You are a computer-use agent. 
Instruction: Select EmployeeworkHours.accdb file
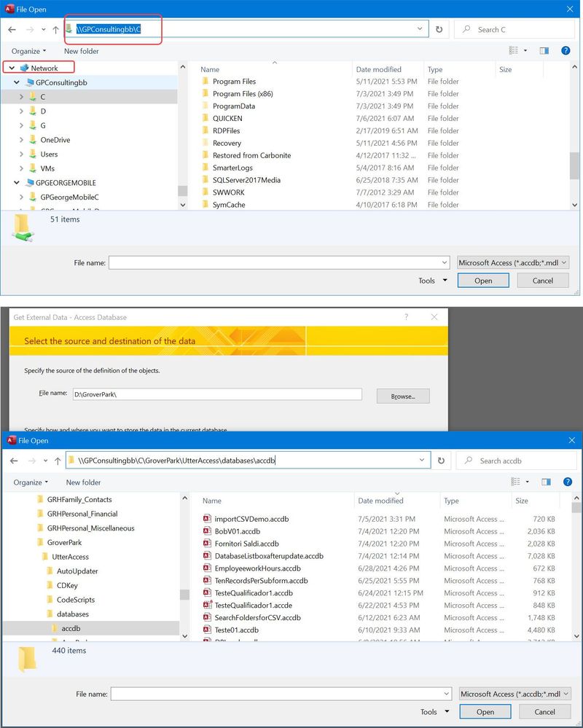pyautogui.click(x=258, y=568)
